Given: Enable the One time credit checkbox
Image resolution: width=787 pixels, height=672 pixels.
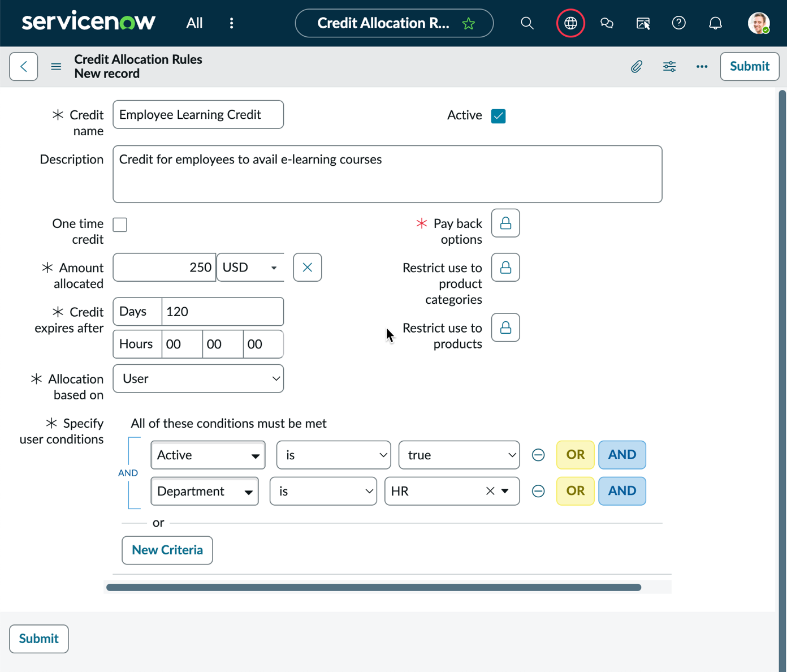Looking at the screenshot, I should coord(120,225).
